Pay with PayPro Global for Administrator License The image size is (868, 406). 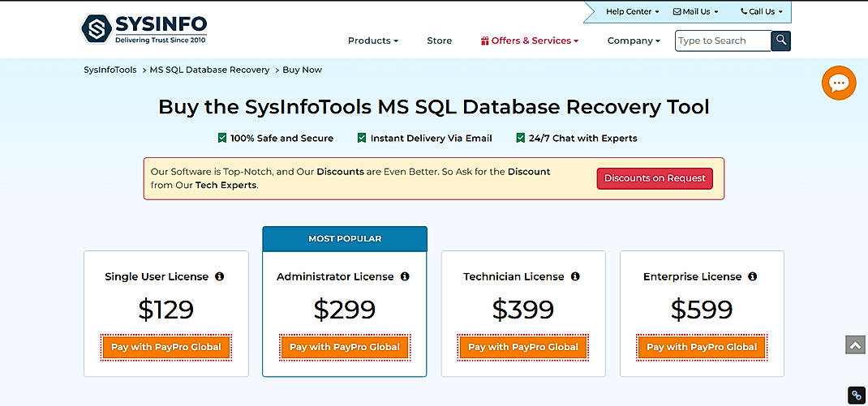coord(344,348)
